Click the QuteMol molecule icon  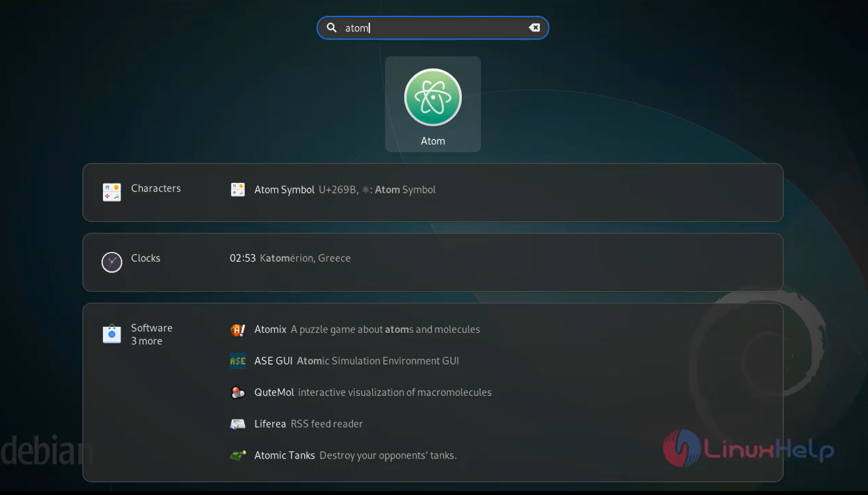click(238, 392)
